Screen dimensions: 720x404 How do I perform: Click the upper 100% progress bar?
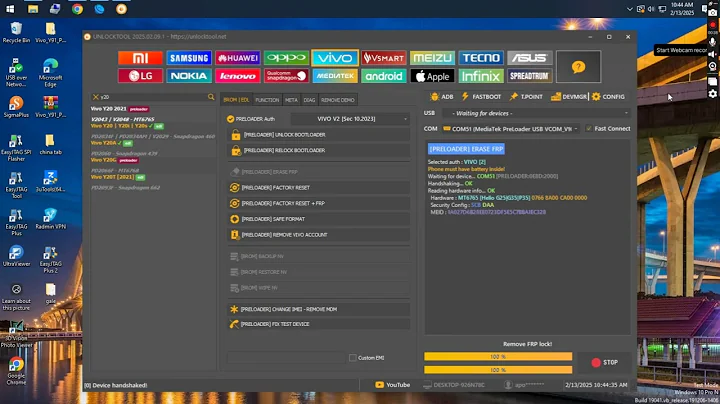click(498, 356)
